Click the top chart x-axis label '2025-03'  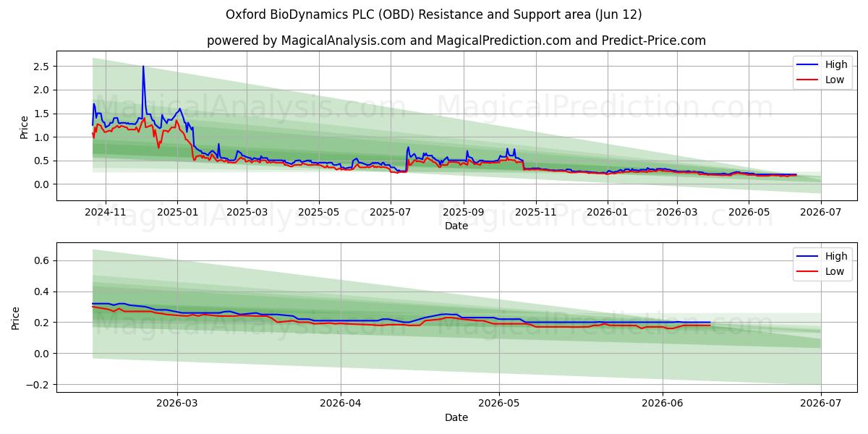pos(247,212)
